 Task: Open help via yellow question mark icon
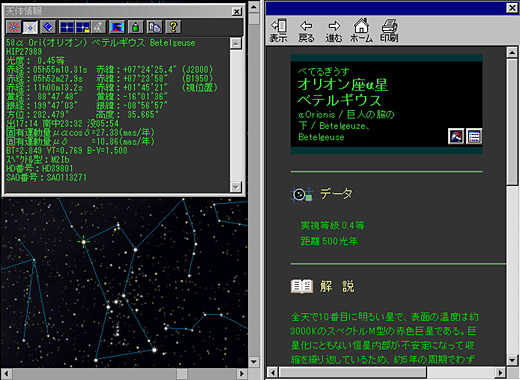point(173,27)
